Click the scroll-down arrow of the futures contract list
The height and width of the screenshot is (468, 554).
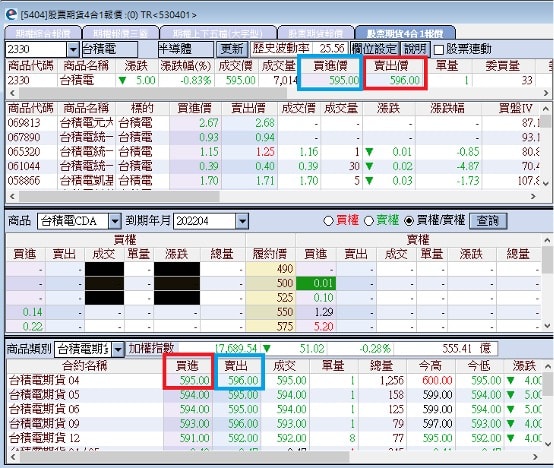coord(547,444)
